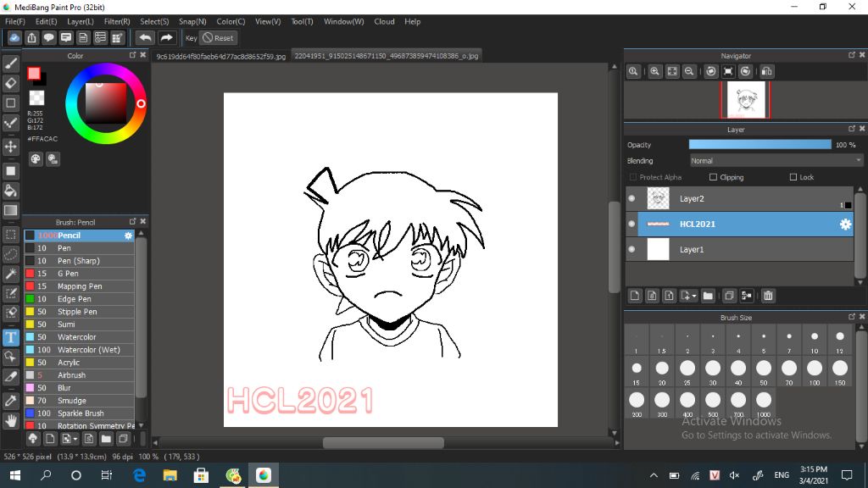Click the background black color swatch

tap(42, 80)
